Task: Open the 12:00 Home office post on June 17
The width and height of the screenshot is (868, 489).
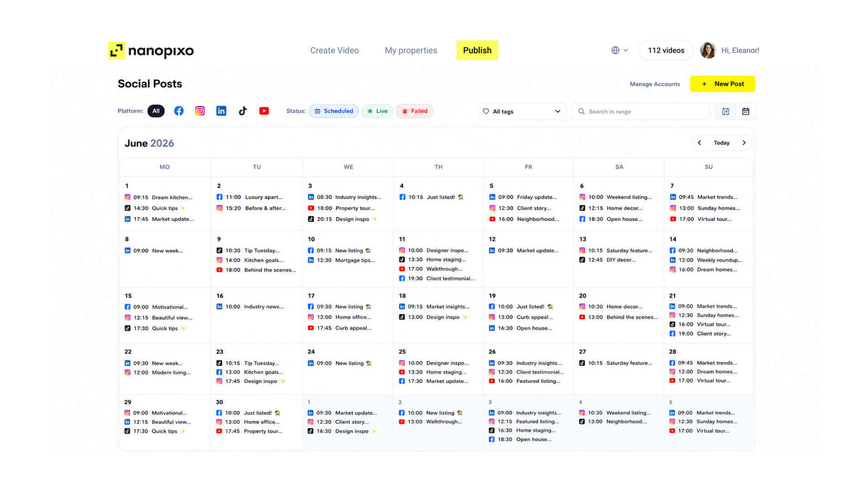Action: tap(340, 317)
